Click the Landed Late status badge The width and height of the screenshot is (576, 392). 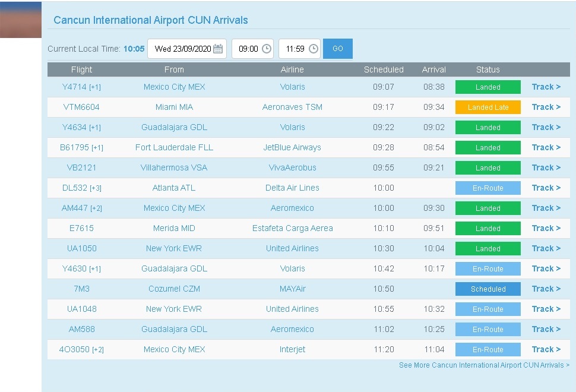pyautogui.click(x=488, y=108)
